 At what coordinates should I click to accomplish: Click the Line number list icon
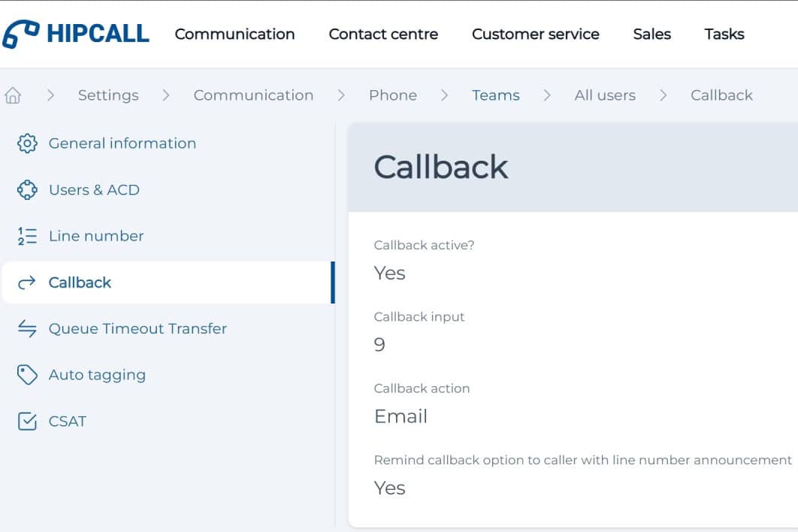tap(27, 236)
